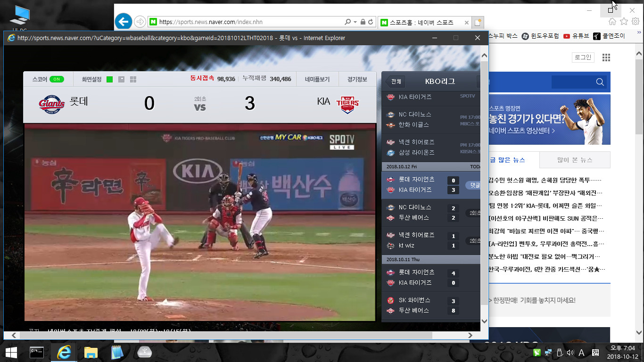Click the live baseball video player
The height and width of the screenshot is (362, 644).
[200, 222]
